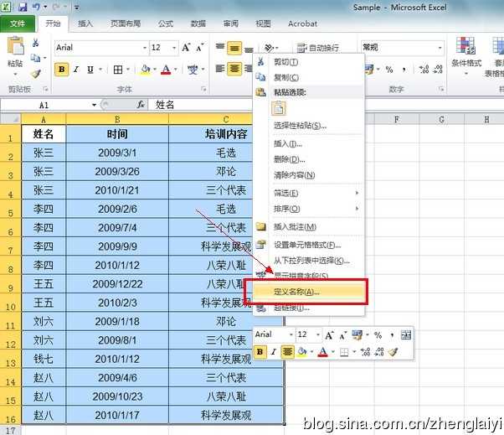Screen dimensions: 504x435
Task: Choose 选择性粘贴(S)... in context menu
Action: coord(309,126)
